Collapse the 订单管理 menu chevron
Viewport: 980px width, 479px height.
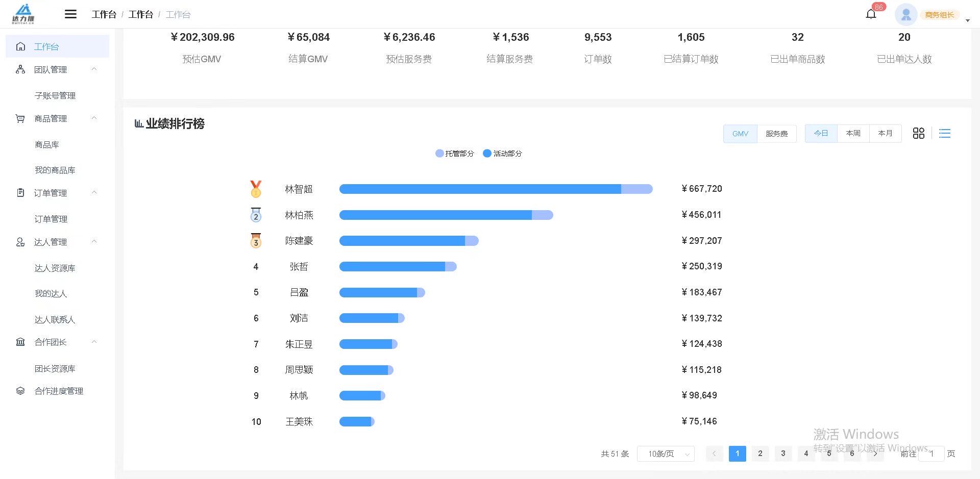tap(94, 192)
